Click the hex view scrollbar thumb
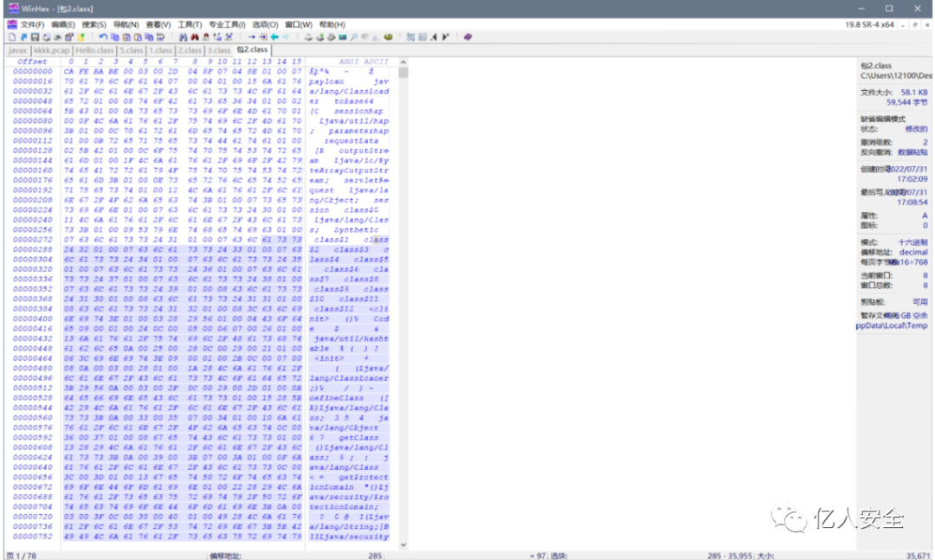 pos(403,72)
